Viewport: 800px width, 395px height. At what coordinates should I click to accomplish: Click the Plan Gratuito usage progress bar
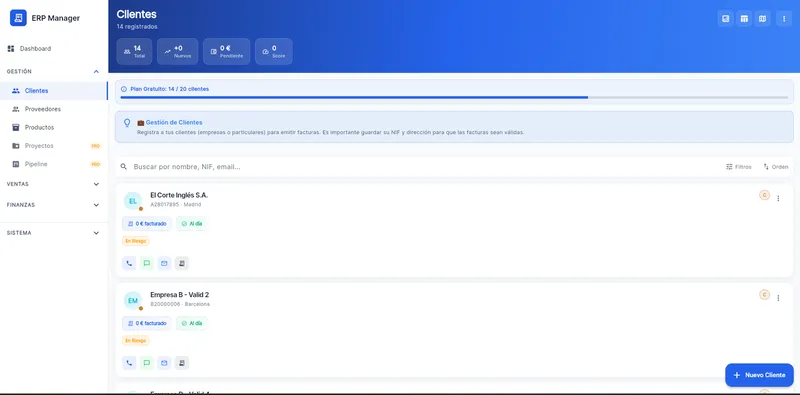[454, 97]
